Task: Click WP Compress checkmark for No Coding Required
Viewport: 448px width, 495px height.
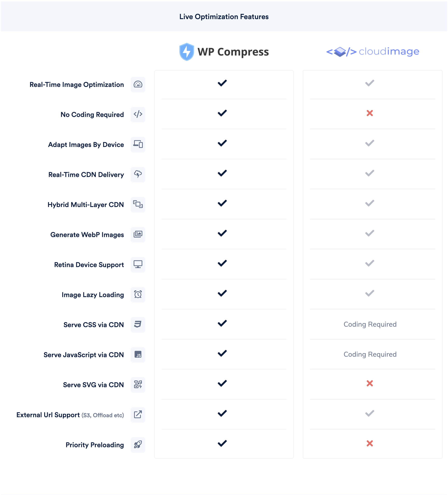Action: coord(222,113)
